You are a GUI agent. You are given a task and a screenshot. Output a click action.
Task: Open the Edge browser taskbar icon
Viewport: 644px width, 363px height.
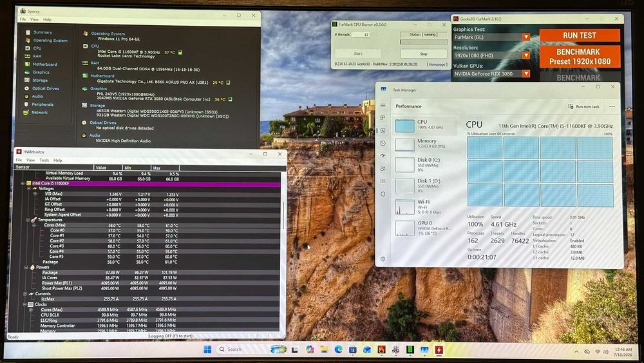point(338,349)
